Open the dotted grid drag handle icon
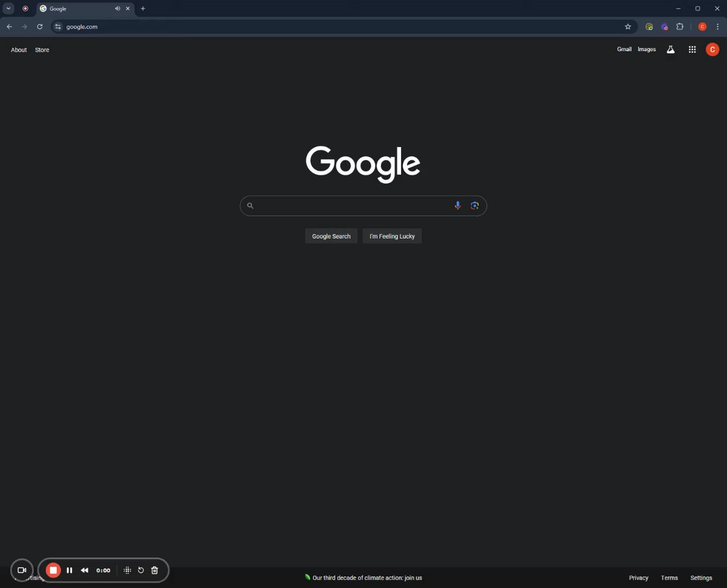The image size is (727, 588). tap(127, 570)
